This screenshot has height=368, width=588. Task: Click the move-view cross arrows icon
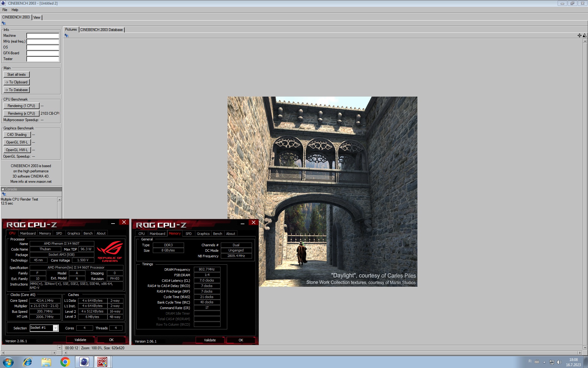579,36
